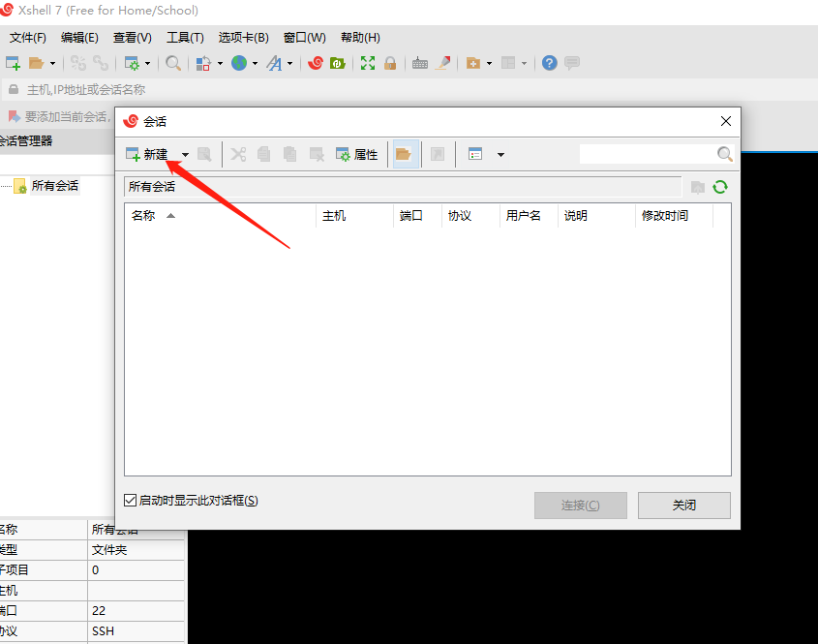Expand the color scheme dropdown arrow
The image size is (818, 644).
coord(220,64)
